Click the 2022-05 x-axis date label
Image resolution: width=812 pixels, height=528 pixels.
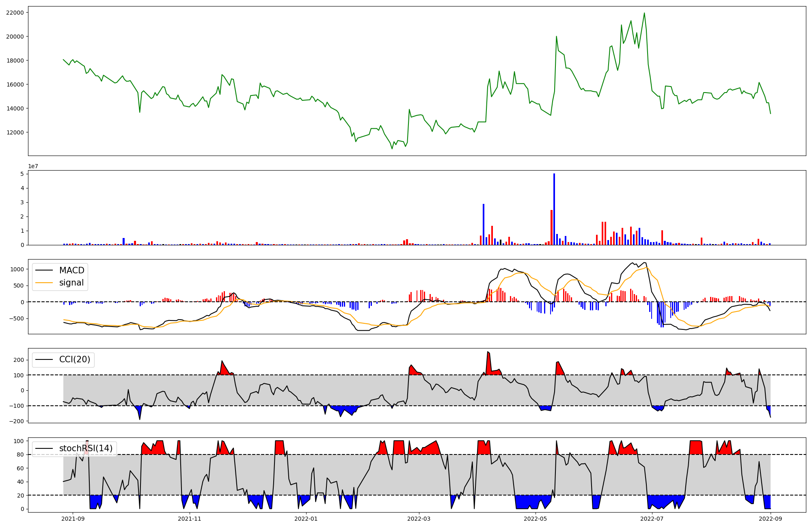tap(535, 519)
